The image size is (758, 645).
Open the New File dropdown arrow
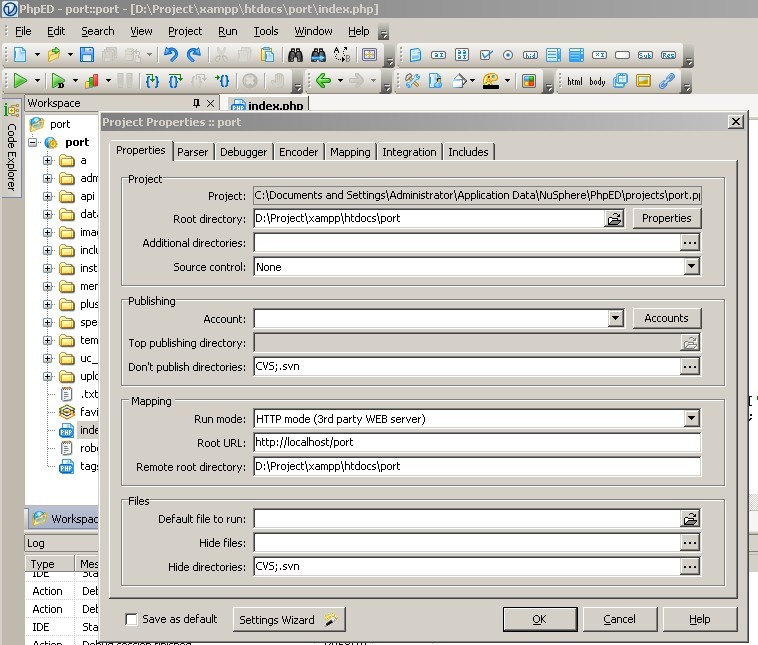pos(37,55)
